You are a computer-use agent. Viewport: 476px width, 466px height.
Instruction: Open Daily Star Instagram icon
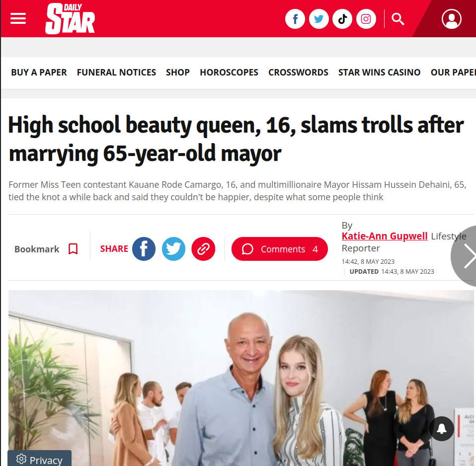[366, 19]
